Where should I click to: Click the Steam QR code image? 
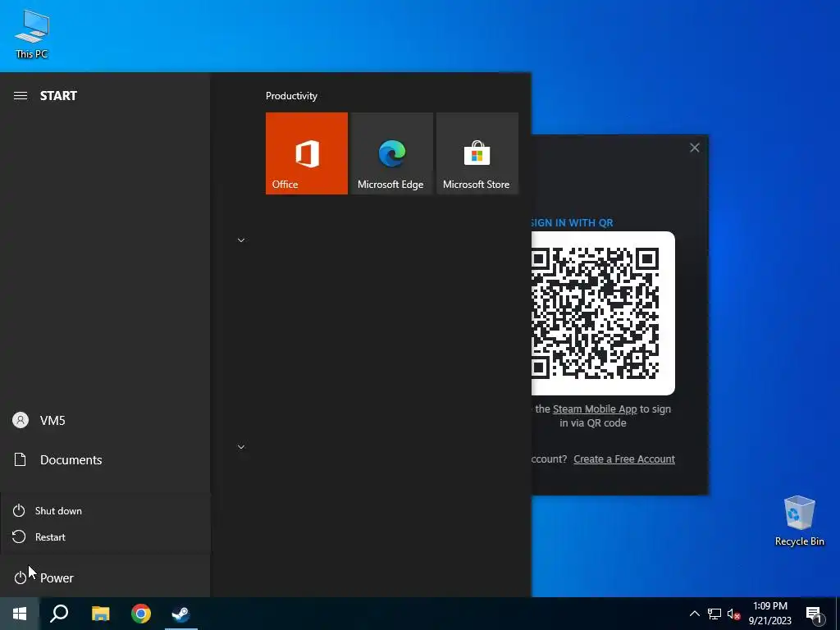pyautogui.click(x=603, y=313)
